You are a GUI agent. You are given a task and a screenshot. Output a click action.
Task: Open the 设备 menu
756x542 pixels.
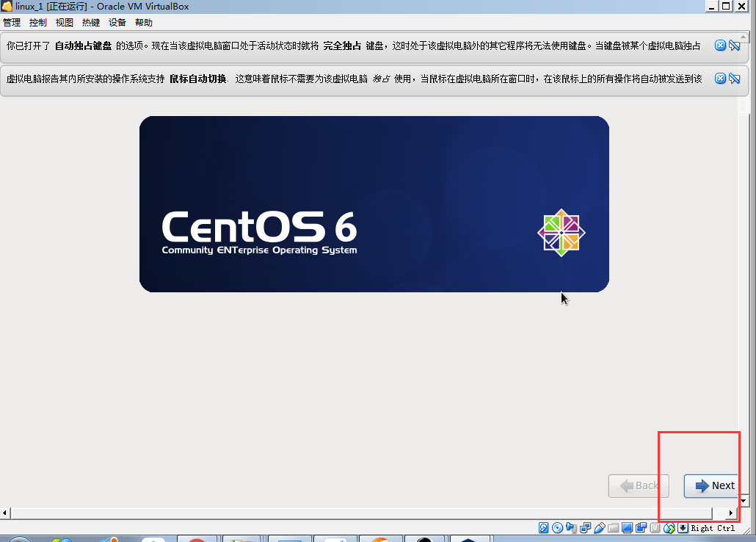coord(117,23)
